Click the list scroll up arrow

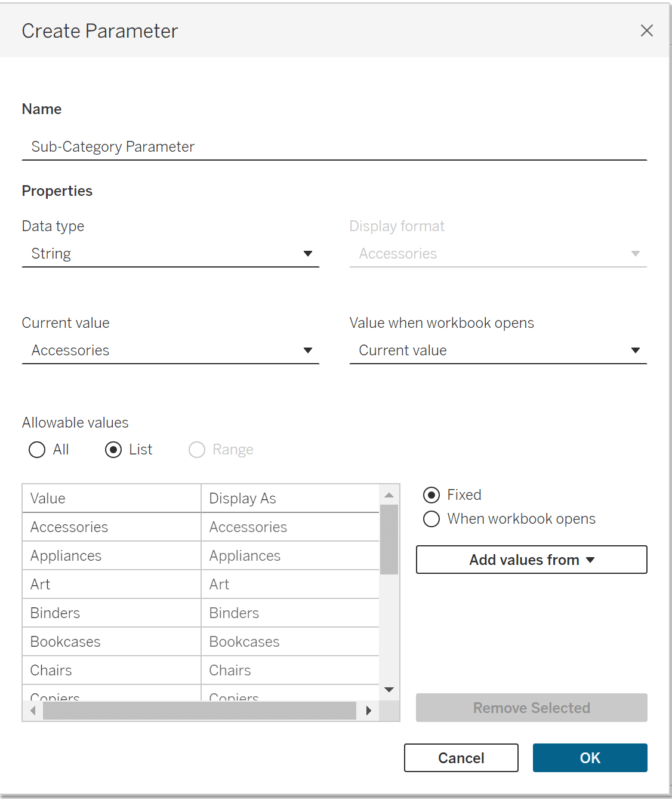(x=389, y=495)
